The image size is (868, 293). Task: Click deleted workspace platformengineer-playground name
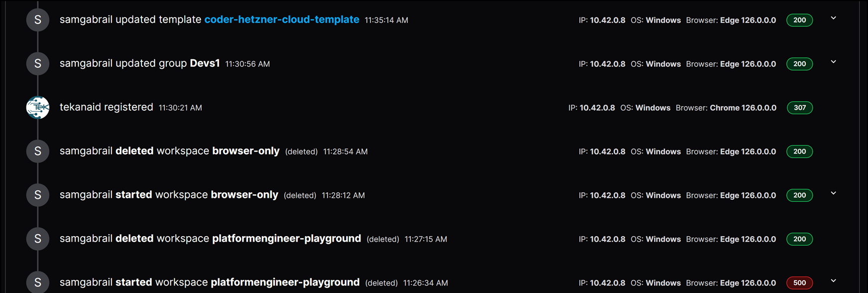click(286, 239)
